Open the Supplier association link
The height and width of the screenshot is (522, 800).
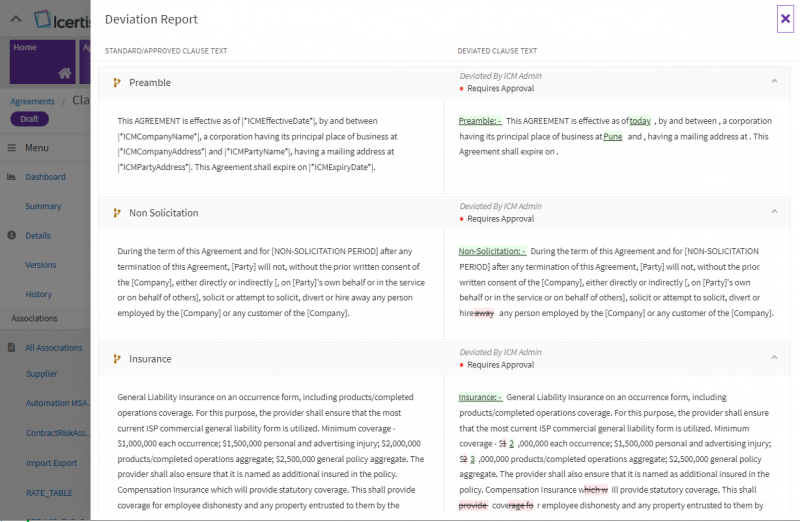click(x=42, y=374)
